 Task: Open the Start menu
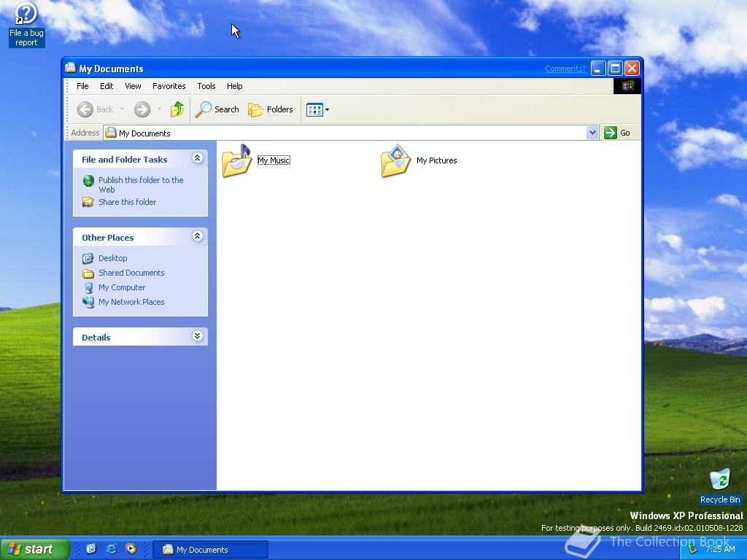(34, 549)
